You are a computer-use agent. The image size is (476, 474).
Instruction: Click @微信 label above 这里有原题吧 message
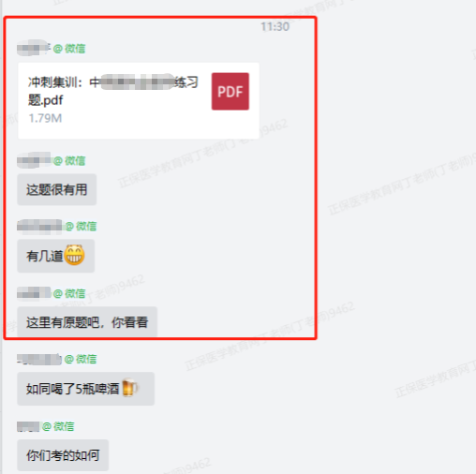[69, 293]
